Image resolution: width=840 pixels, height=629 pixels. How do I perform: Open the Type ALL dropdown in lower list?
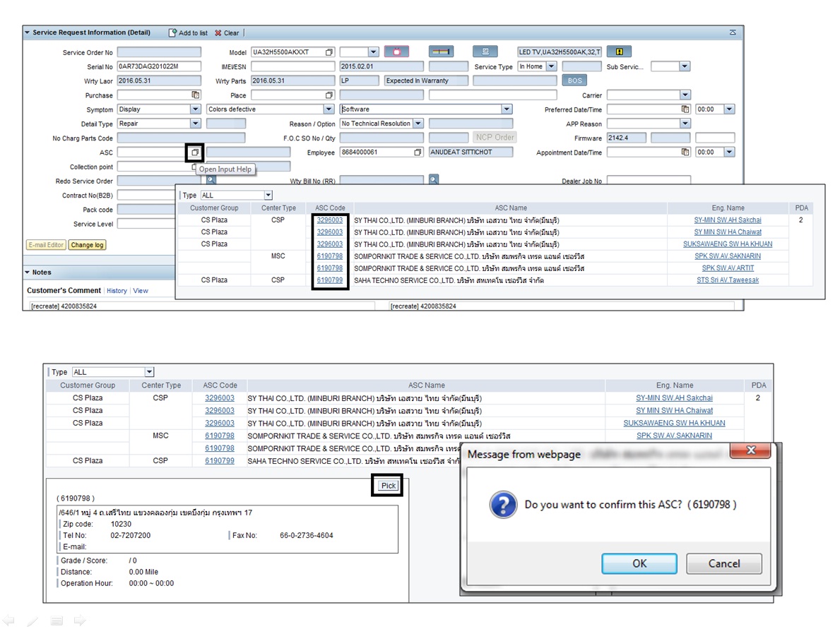[x=150, y=372]
